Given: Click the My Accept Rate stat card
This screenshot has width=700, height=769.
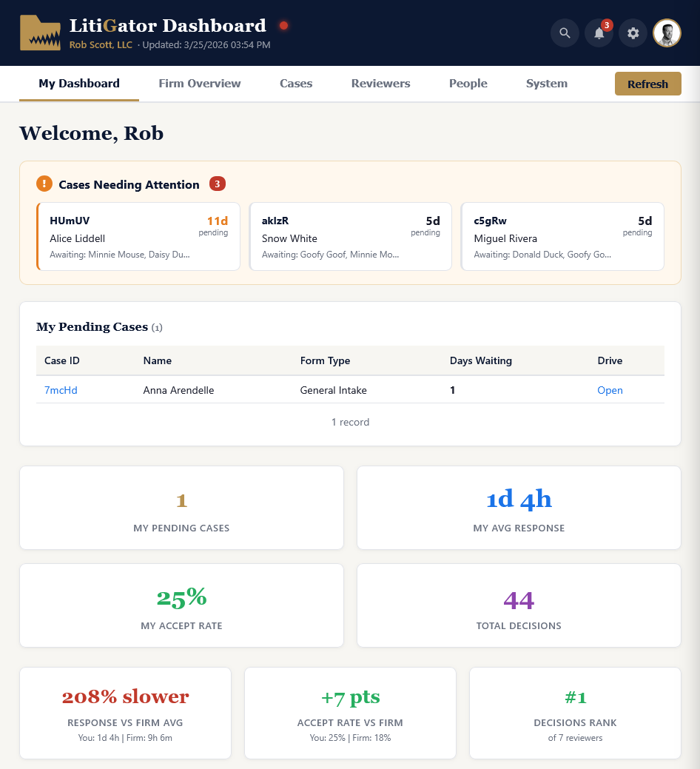Looking at the screenshot, I should tap(181, 605).
